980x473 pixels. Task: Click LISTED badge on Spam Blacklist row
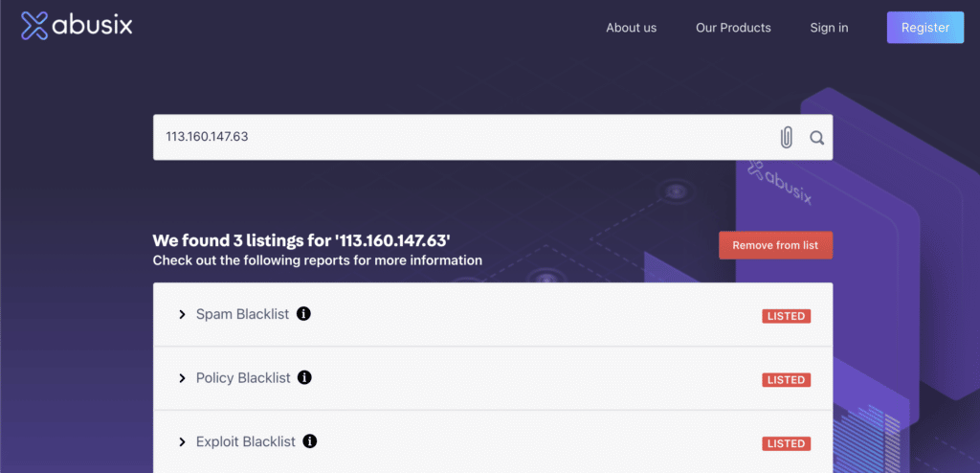tap(787, 316)
